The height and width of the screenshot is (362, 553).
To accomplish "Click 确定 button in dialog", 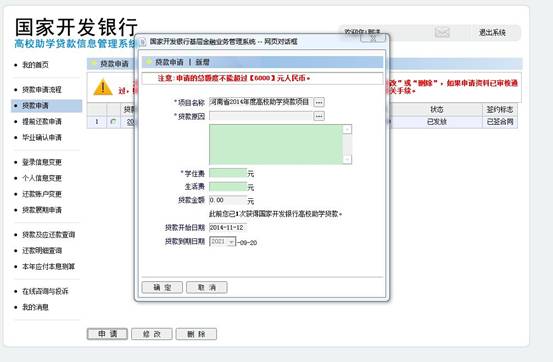I will tap(162, 288).
